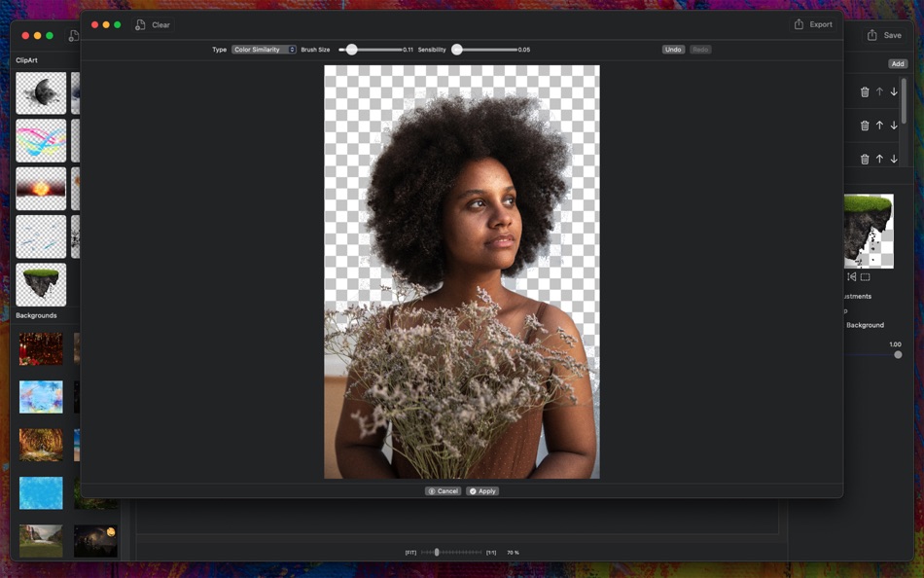The width and height of the screenshot is (924, 578).
Task: Click the Export share icon
Action: click(799, 24)
